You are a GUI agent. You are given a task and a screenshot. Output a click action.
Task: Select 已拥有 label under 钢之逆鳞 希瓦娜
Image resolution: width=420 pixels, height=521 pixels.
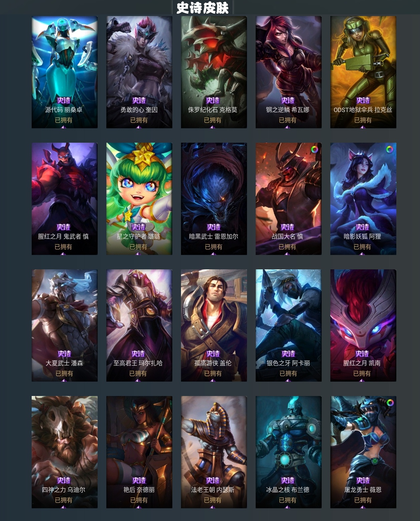coord(287,120)
